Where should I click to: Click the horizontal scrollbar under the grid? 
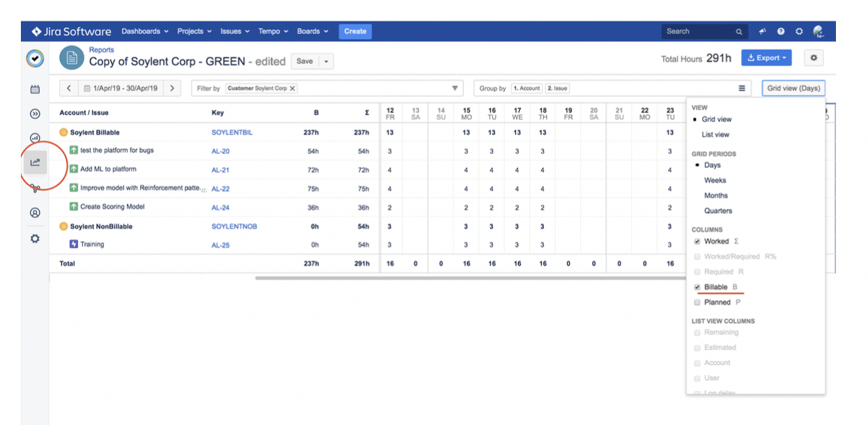tap(471, 278)
